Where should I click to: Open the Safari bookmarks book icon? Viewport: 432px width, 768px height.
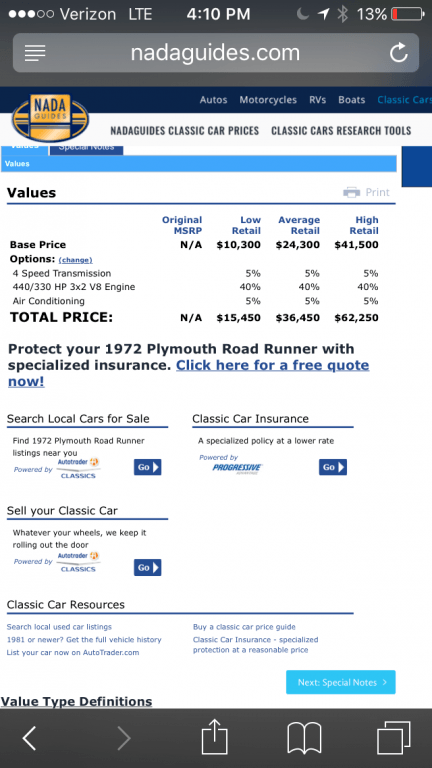click(304, 739)
